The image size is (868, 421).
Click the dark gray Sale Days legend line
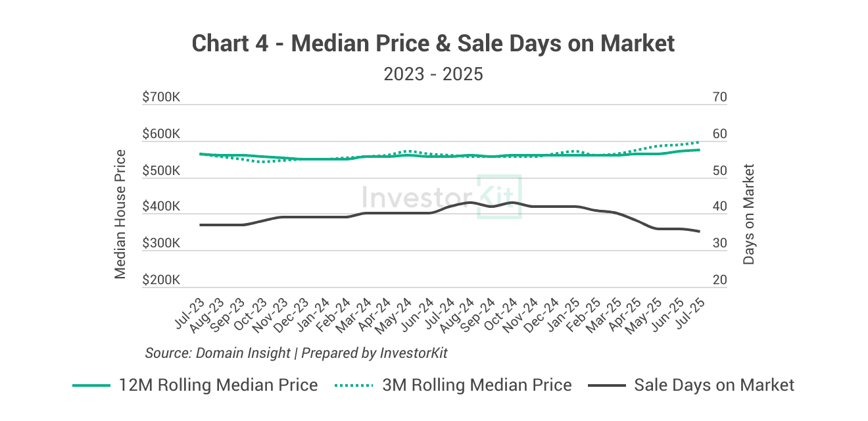point(606,385)
